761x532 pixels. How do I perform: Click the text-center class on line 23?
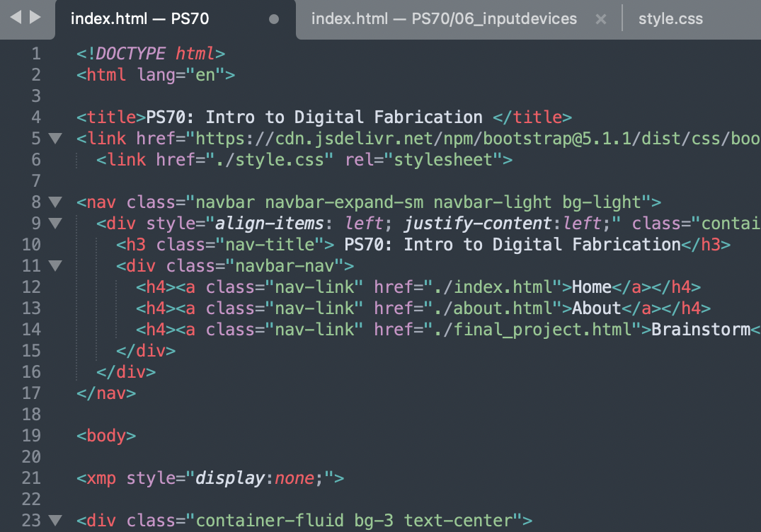point(458,521)
